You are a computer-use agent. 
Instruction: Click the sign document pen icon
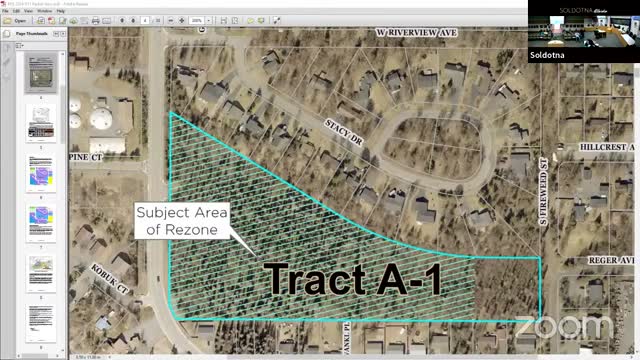pos(62,20)
